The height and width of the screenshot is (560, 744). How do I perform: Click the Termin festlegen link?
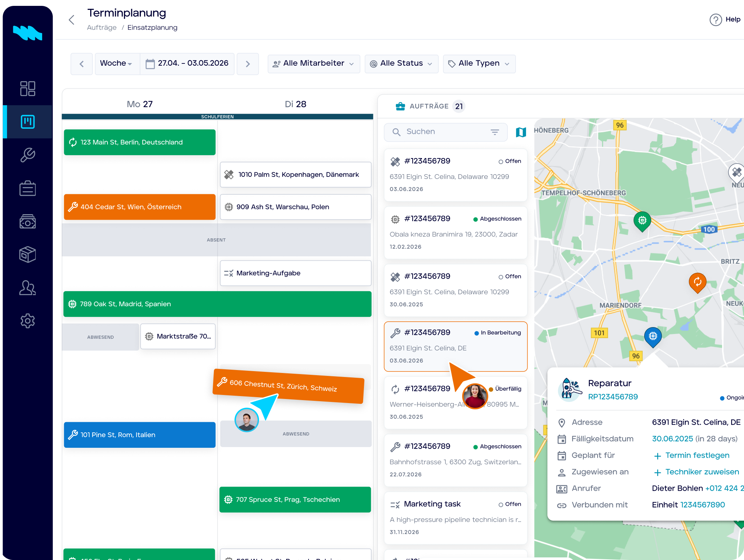[x=692, y=455]
